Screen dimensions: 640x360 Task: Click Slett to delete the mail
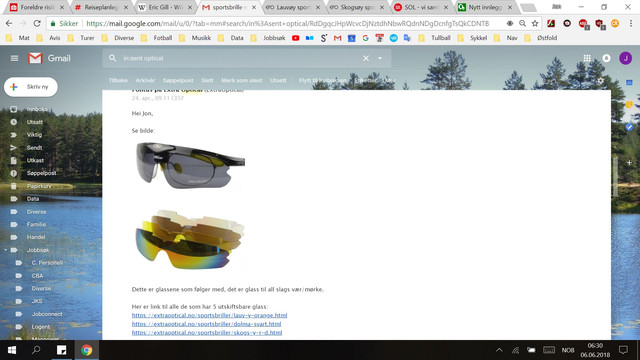coord(207,80)
